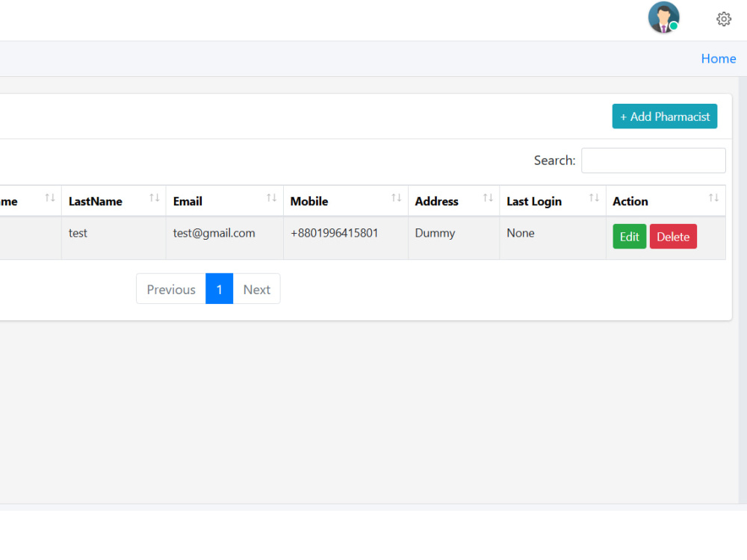This screenshot has height=560, width=747.
Task: Sort by the Mobile column arrows
Action: (397, 198)
